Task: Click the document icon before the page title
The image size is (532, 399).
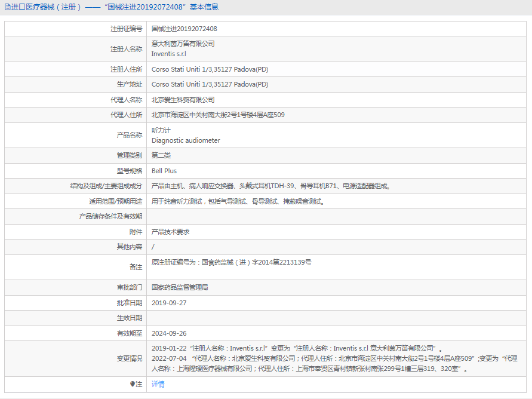Action: click(7, 7)
